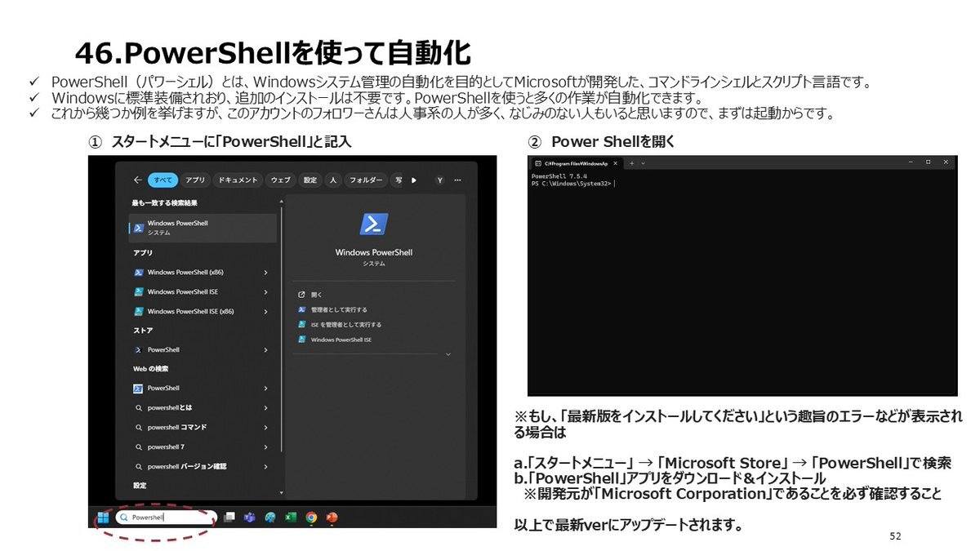Switch to the ドキュメント filter tab
The height and width of the screenshot is (551, 980).
tap(238, 180)
